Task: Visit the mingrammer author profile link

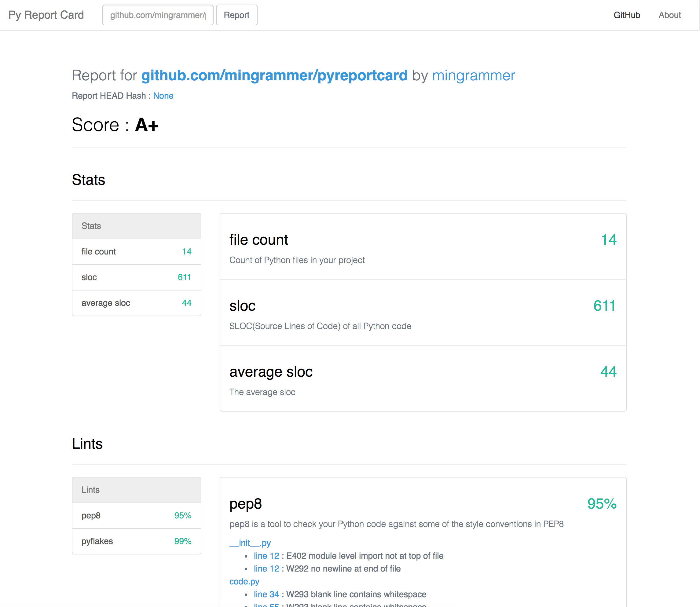Action: pos(473,75)
